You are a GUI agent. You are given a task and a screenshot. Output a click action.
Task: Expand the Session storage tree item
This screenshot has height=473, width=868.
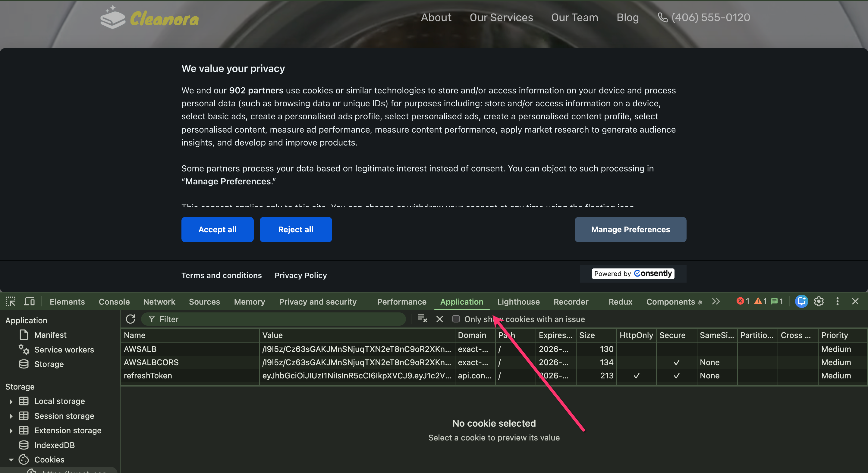(11, 416)
